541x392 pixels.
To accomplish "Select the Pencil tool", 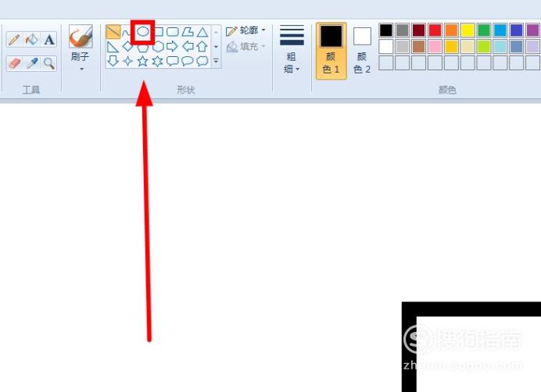I will point(14,40).
